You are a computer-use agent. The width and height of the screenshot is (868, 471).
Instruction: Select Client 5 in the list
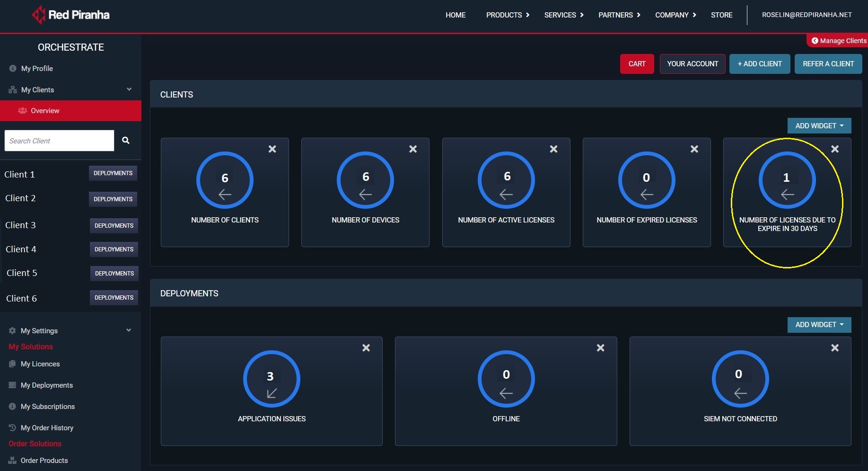(22, 273)
